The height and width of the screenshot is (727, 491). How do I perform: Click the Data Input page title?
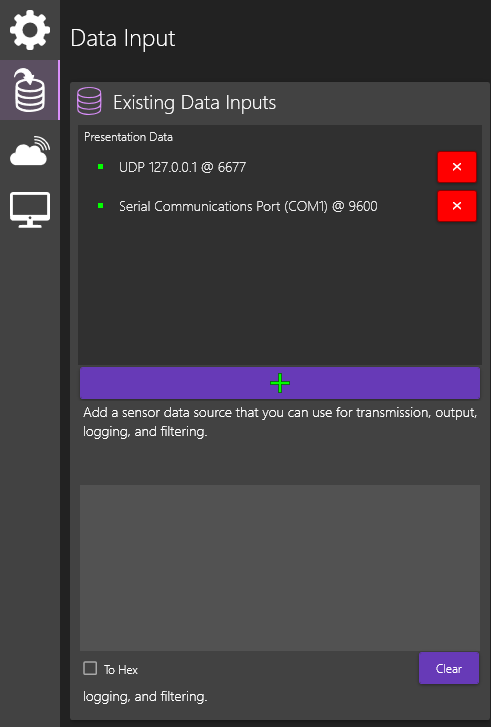[123, 38]
